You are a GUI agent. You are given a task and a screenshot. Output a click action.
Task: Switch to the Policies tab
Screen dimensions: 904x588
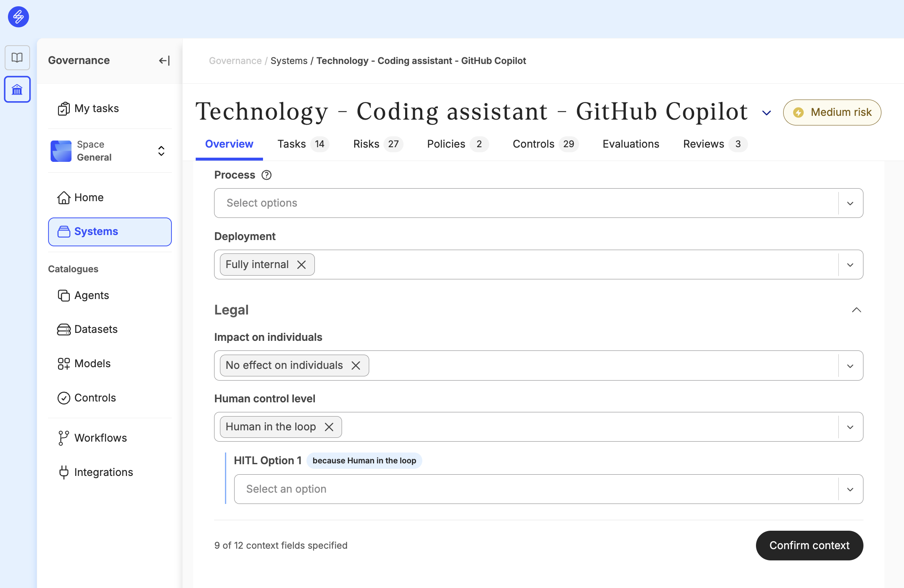pos(458,144)
